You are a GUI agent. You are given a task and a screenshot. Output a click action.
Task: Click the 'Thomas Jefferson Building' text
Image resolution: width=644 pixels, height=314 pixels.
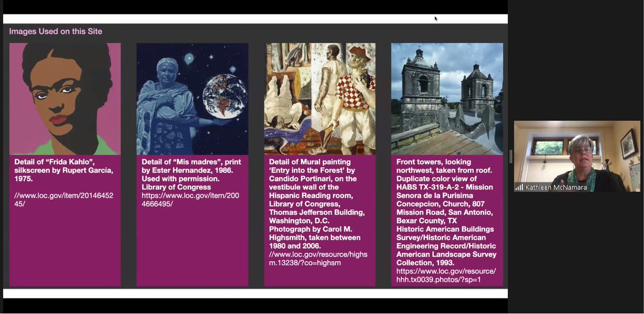(x=317, y=213)
